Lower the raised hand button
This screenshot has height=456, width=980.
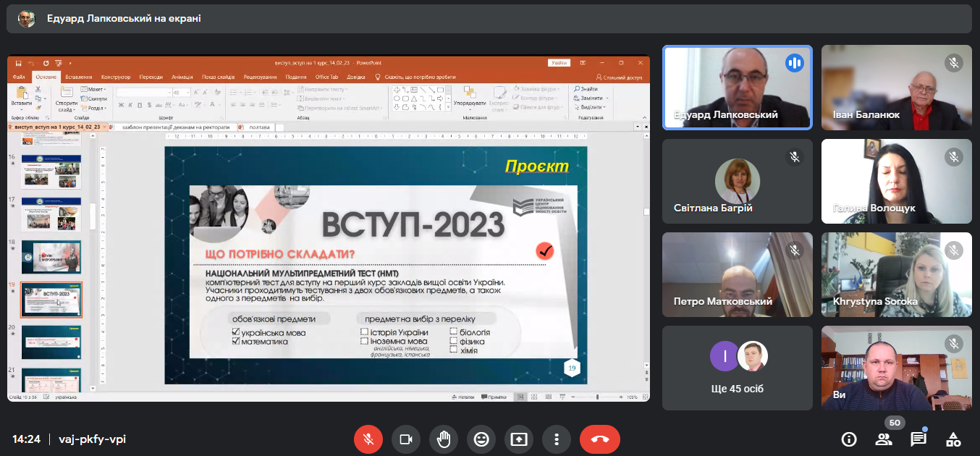pyautogui.click(x=444, y=439)
